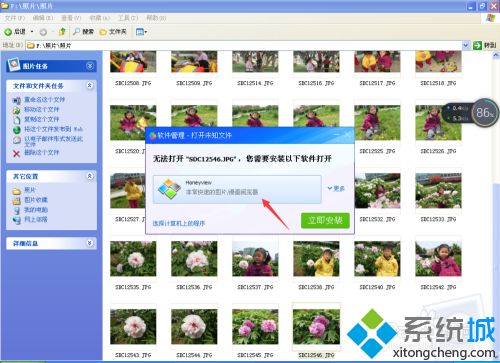Collapse the 文件和文件夹任务 panel
Viewport: 500px width, 363px height.
click(x=90, y=86)
